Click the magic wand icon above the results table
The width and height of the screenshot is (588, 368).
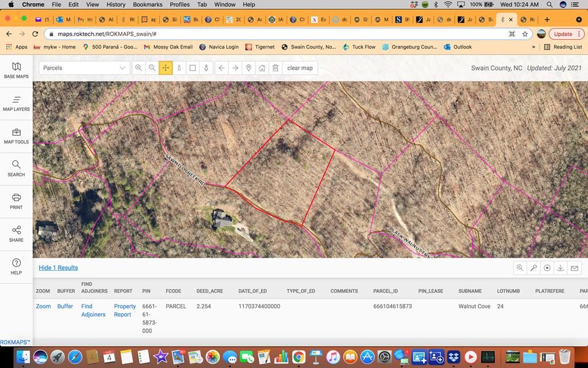[x=533, y=268]
